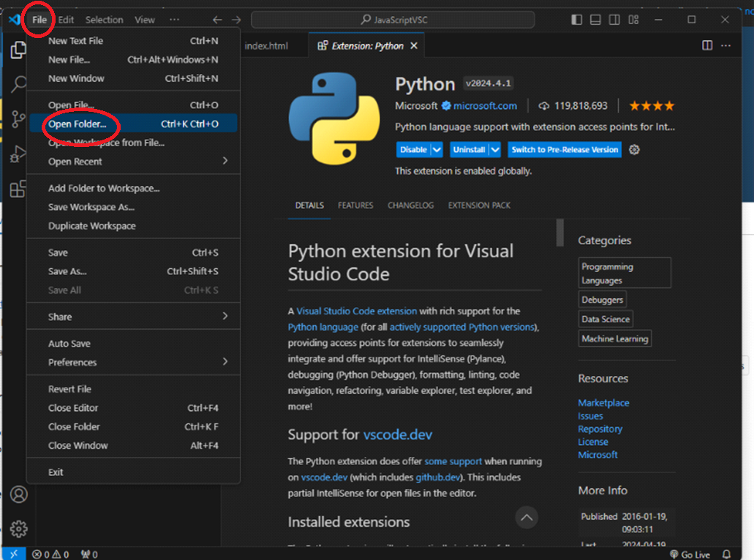Toggle the primary side bar visibility
Viewport: 754px width, 560px height.
[x=577, y=20]
